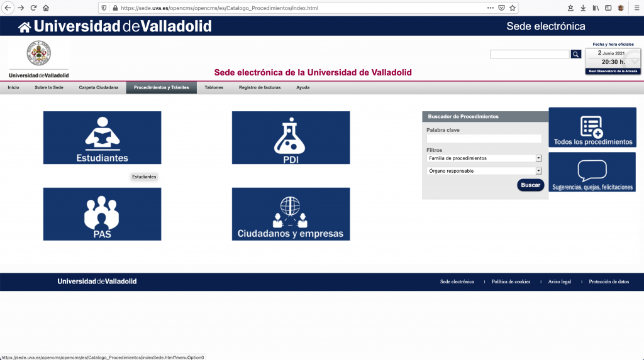This screenshot has width=644, height=360.
Task: Open the Ciudadanos y empresas tile
Action: (x=291, y=214)
